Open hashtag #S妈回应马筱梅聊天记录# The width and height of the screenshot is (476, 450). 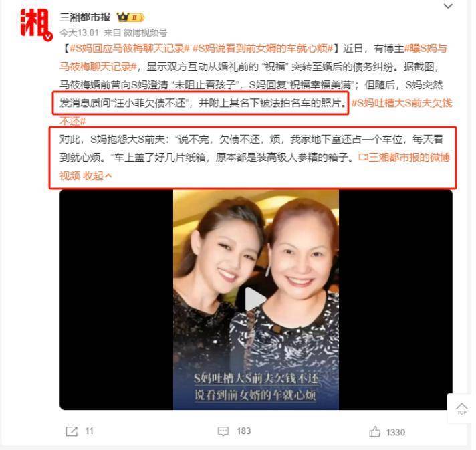130,48
